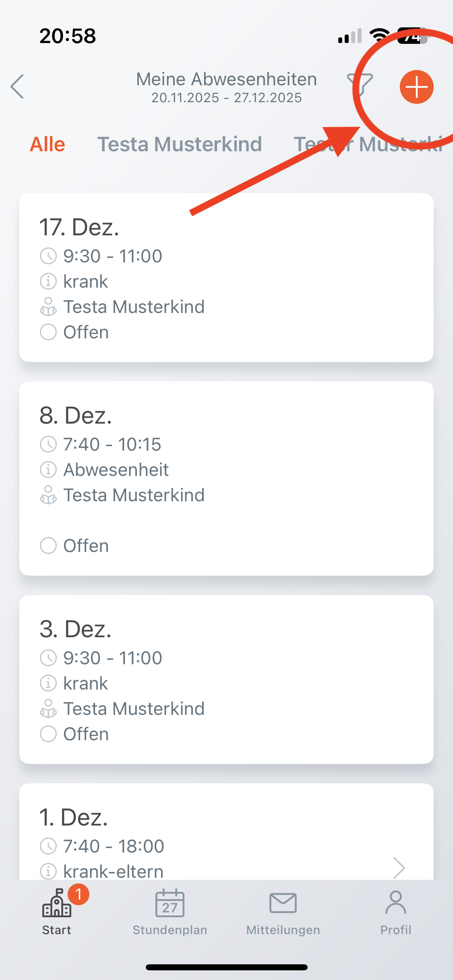Select the Alle tab
Viewport: 453px width, 980px height.
pyautogui.click(x=48, y=144)
